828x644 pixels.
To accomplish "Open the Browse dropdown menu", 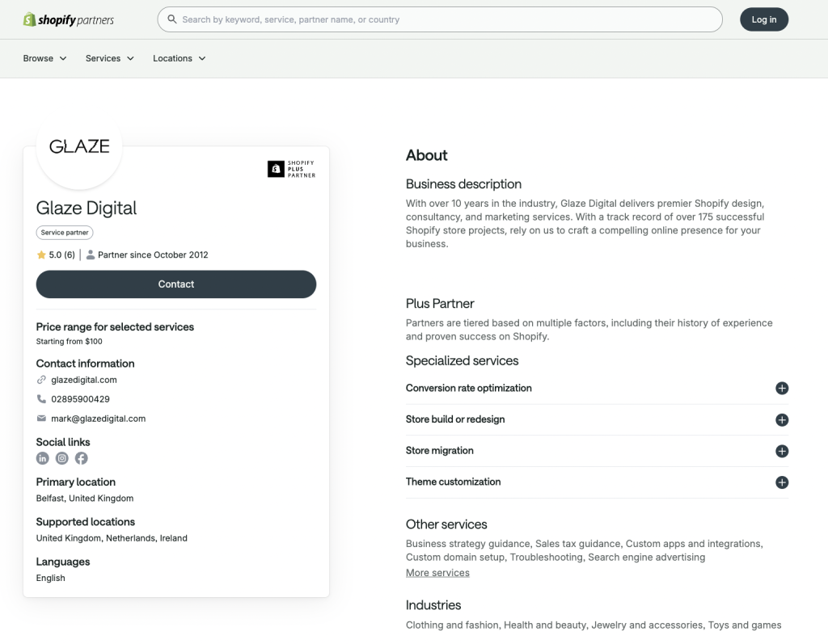I will point(45,59).
